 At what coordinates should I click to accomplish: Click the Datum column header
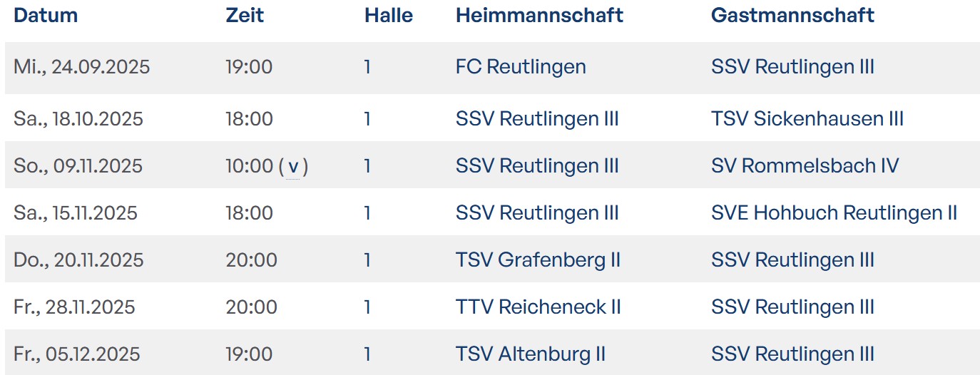click(x=46, y=15)
